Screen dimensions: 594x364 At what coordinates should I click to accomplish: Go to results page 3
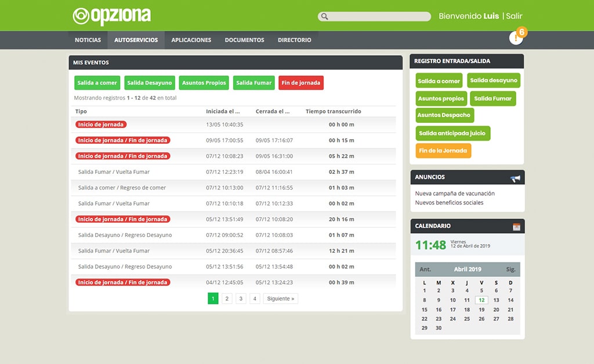241,299
